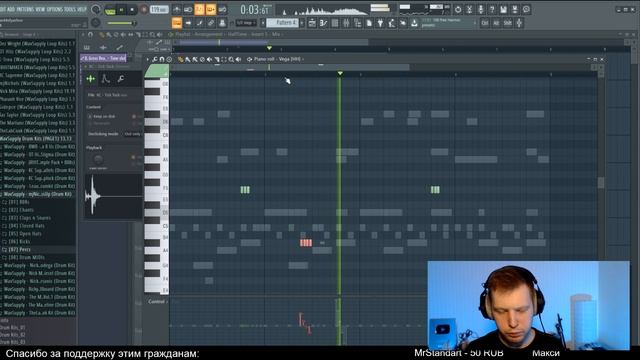Click the stop transport button
640x360 pixels.
(132, 9)
